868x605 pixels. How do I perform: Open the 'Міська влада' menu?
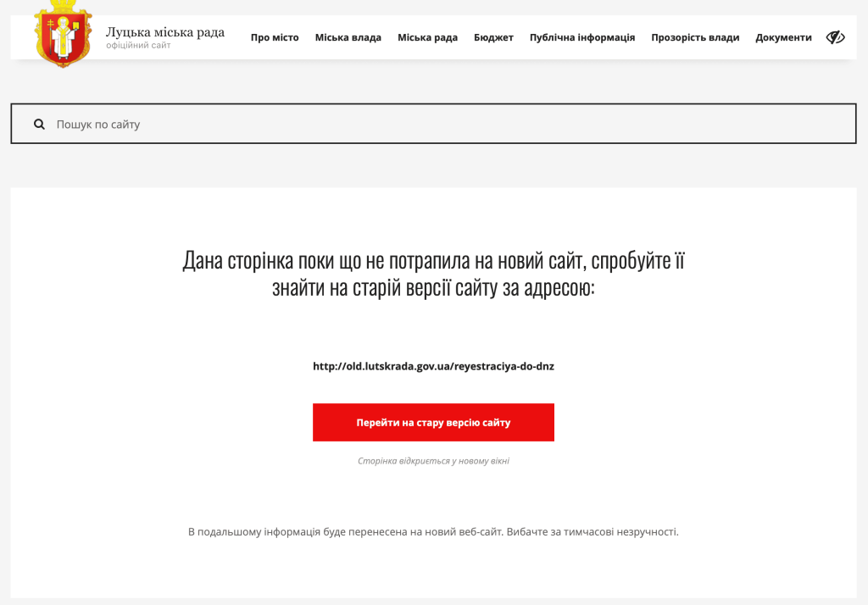(x=348, y=37)
